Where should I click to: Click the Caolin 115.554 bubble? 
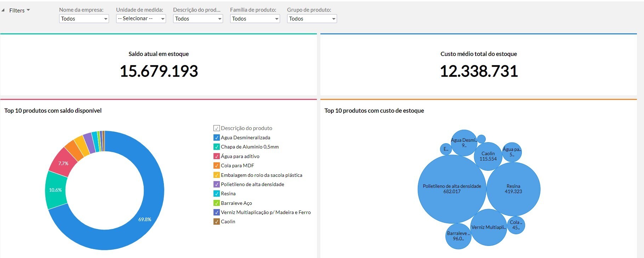[488, 156]
